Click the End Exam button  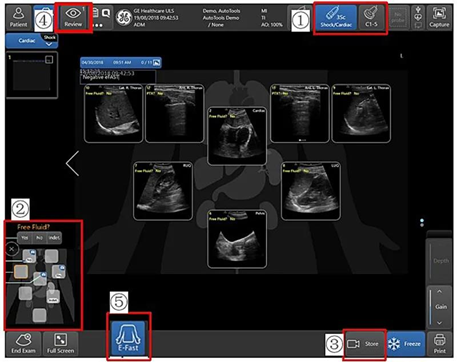[23, 343]
